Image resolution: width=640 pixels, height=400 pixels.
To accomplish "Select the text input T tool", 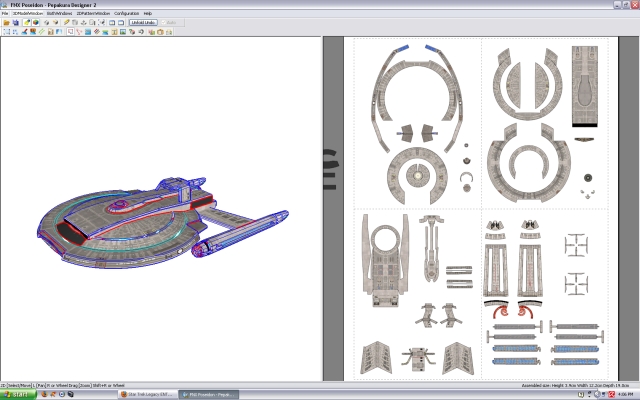I will tap(114, 31).
